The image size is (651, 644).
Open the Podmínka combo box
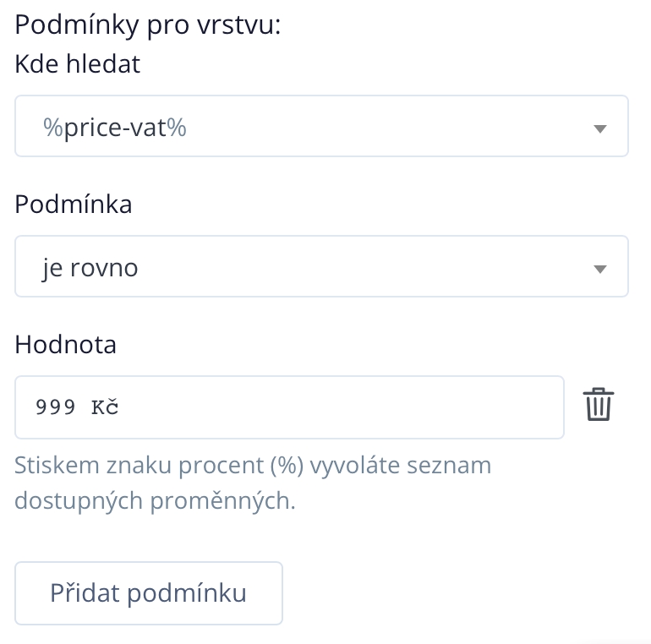click(x=321, y=267)
